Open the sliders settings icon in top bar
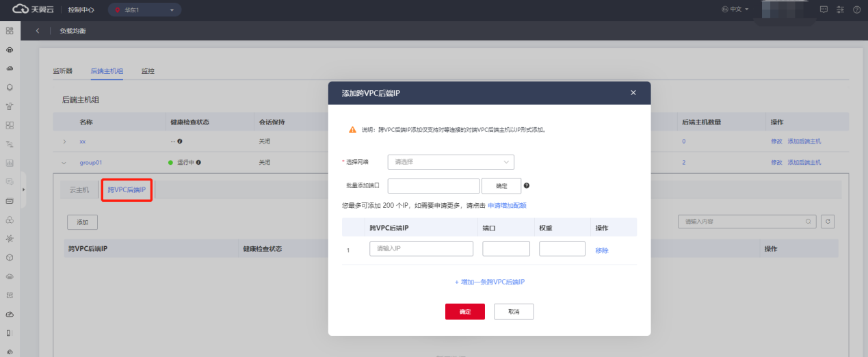Image resolution: width=868 pixels, height=357 pixels. pyautogui.click(x=841, y=10)
